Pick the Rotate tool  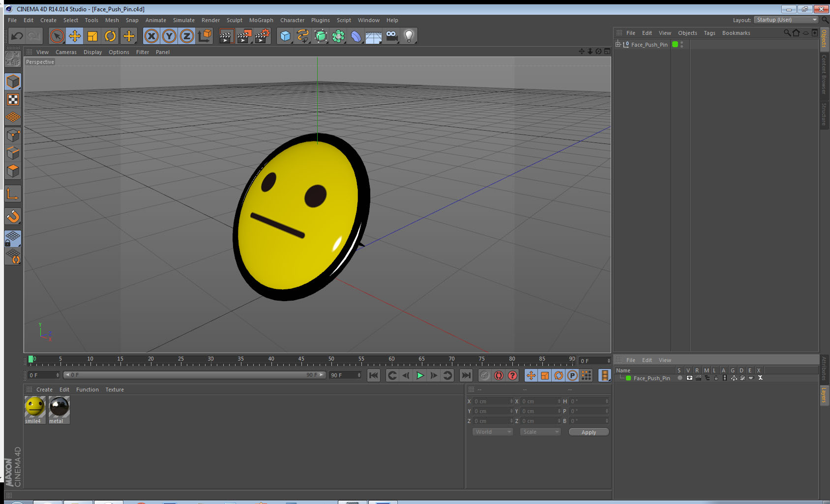coord(110,36)
